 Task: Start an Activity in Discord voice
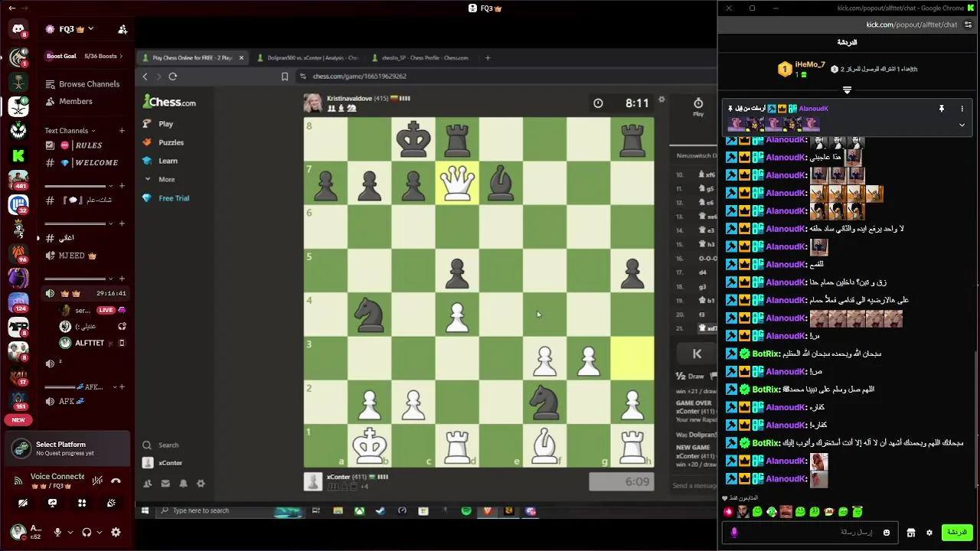point(82,503)
